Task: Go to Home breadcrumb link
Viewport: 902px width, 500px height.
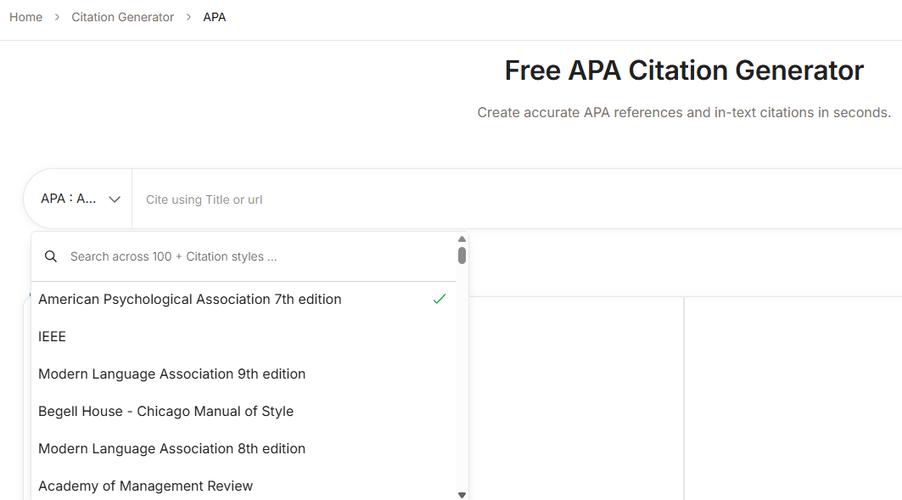Action: (x=26, y=17)
